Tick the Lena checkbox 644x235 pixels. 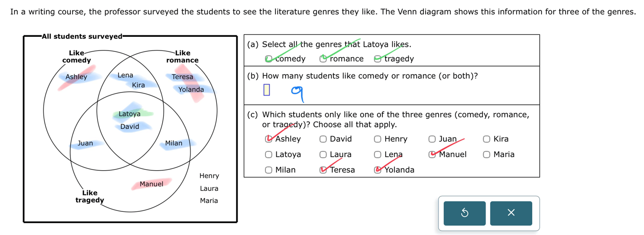[x=378, y=155]
